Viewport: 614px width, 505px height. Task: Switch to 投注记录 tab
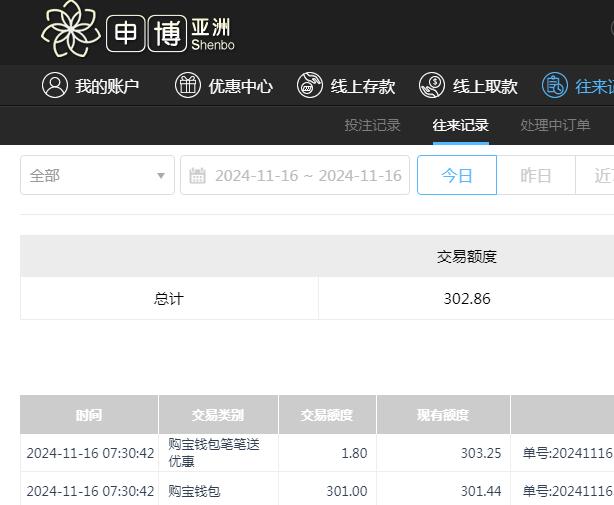pos(372,125)
